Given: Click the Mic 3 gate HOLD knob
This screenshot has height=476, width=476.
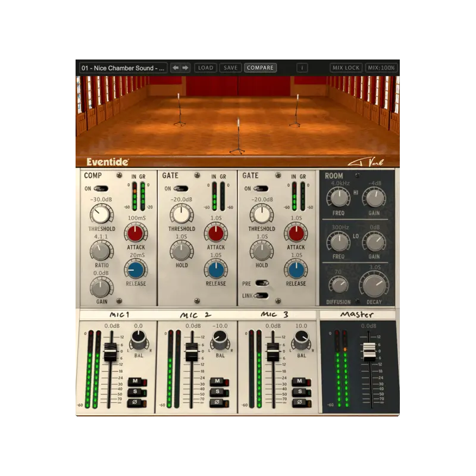Looking at the screenshot, I should [261, 251].
